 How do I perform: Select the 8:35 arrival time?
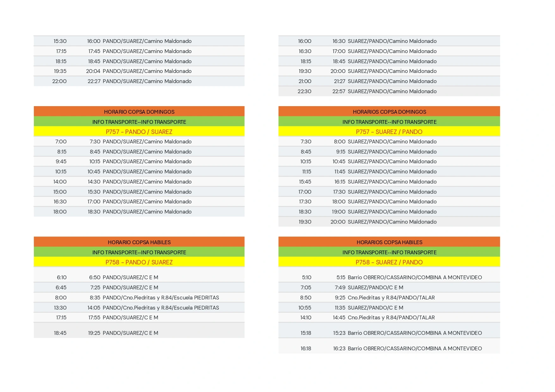[95, 298]
